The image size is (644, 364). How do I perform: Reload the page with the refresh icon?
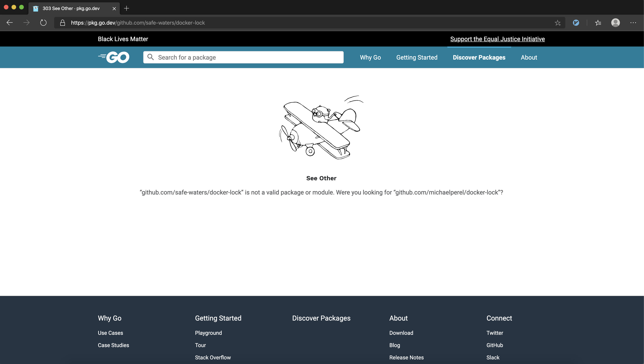pyautogui.click(x=43, y=22)
